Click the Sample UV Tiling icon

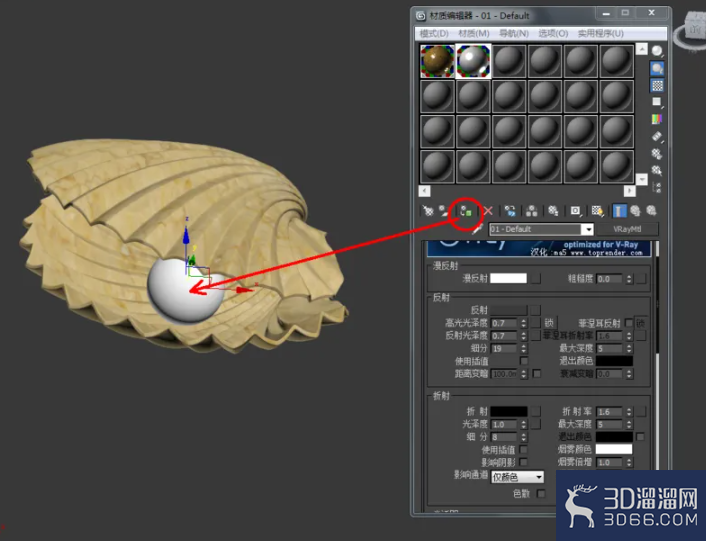[x=657, y=102]
